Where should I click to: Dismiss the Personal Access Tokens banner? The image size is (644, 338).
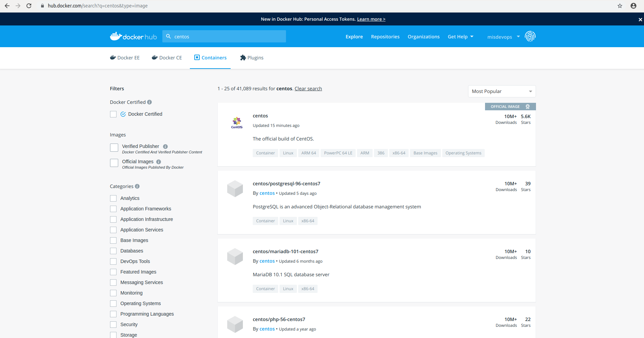point(640,20)
